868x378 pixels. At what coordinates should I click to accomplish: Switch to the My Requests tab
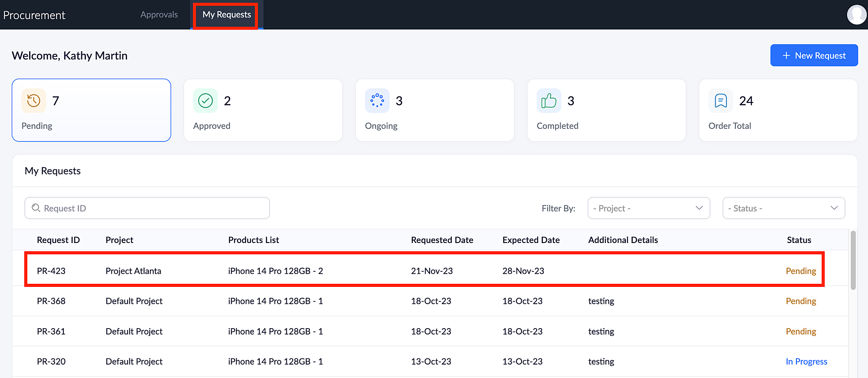227,15
